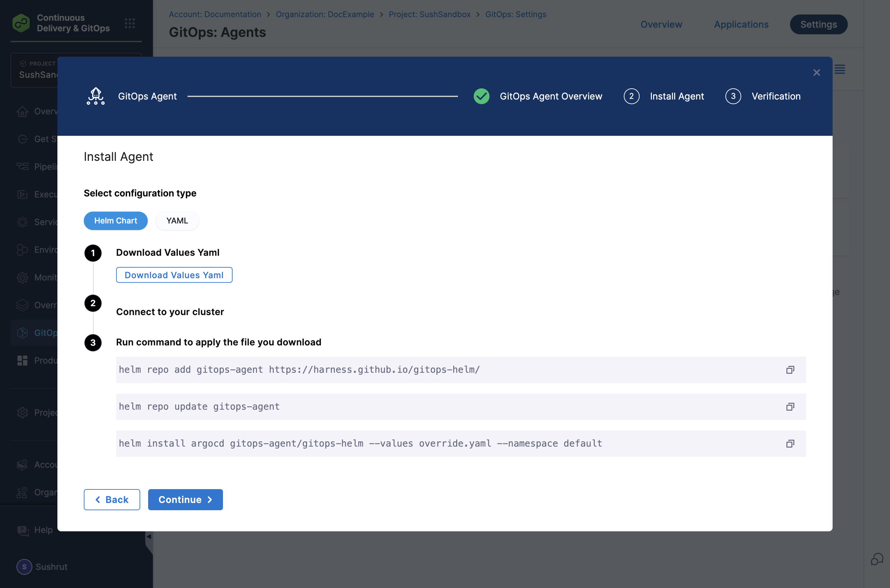
Task: Switch to the Overview tab
Action: (661, 24)
